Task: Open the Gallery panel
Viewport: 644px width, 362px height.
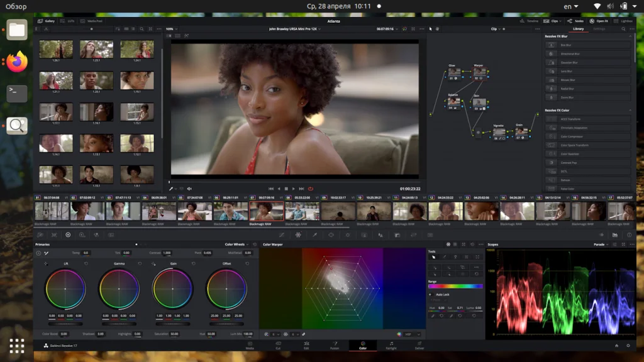Action: coord(46,21)
